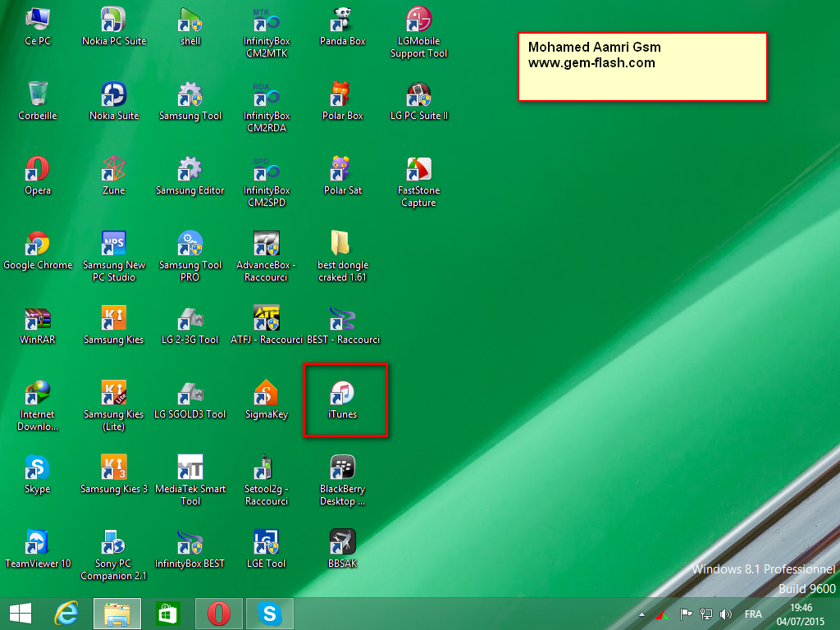Open the LG SGOLD3 Tool shortcut
The height and width of the screenshot is (630, 840).
[190, 399]
